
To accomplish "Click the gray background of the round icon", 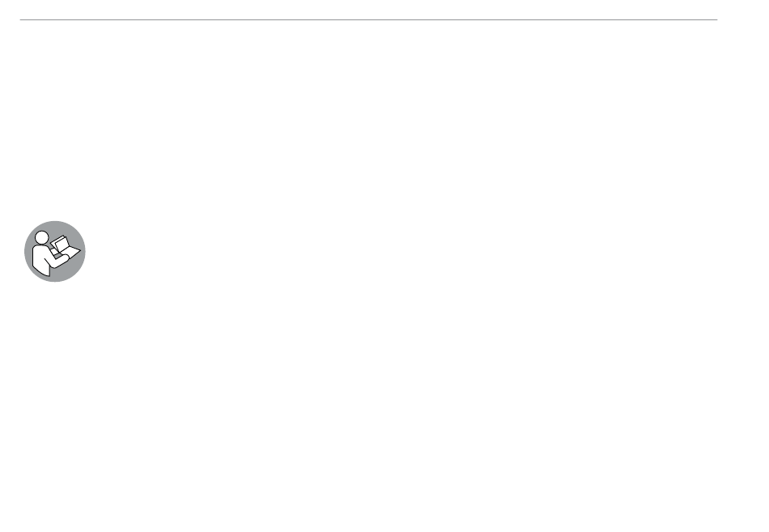I will pyautogui.click(x=69, y=271).
